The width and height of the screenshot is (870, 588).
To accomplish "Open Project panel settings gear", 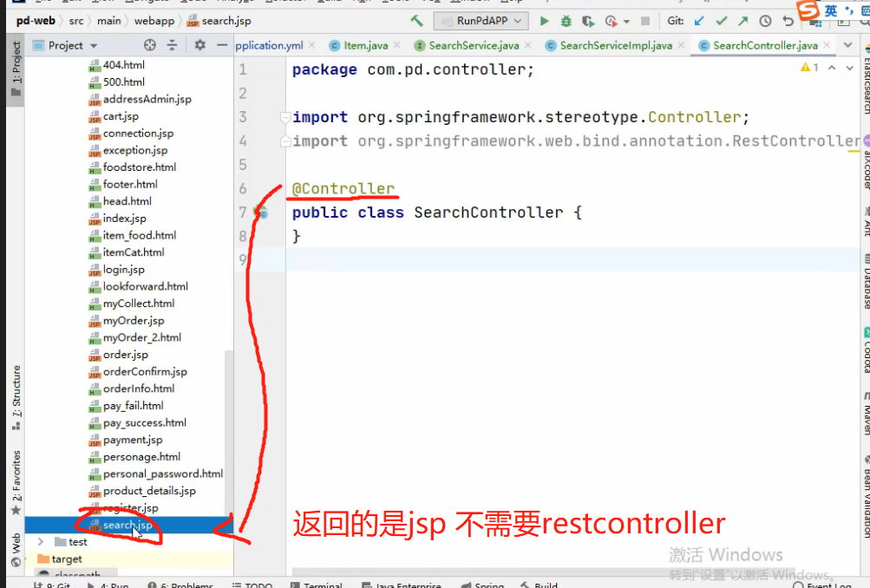I will click(200, 45).
